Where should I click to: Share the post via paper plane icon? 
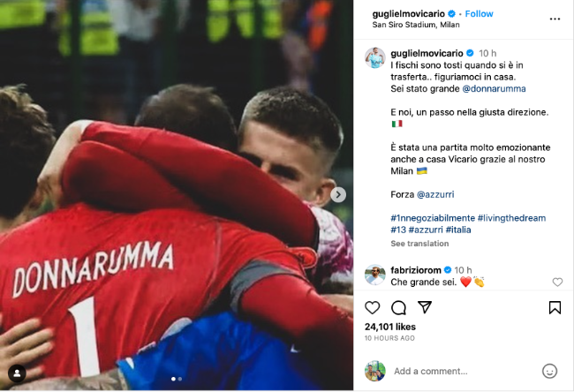[x=425, y=307]
